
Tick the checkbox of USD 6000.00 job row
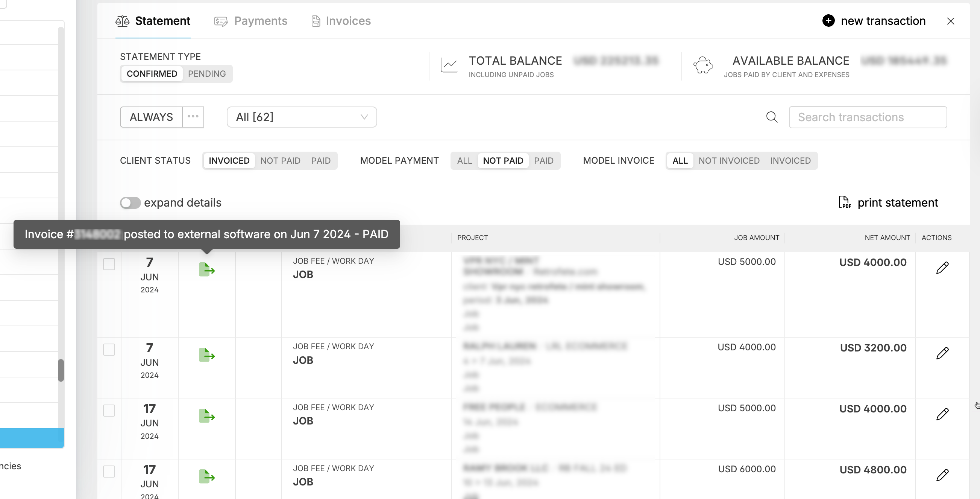point(109,471)
